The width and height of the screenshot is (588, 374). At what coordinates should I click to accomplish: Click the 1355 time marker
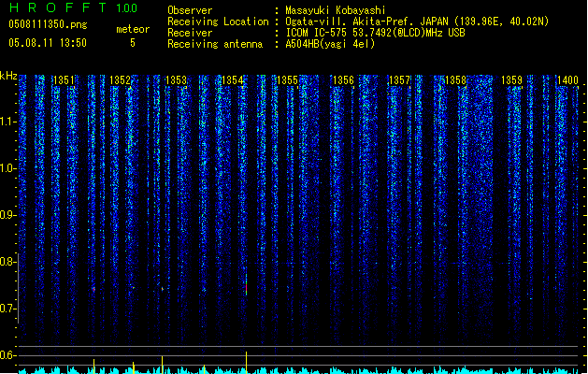[287, 79]
